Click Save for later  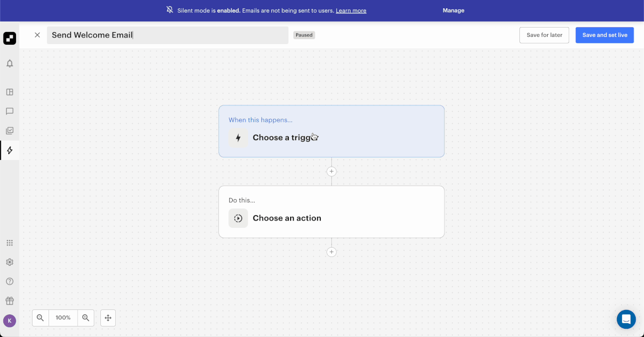544,35
